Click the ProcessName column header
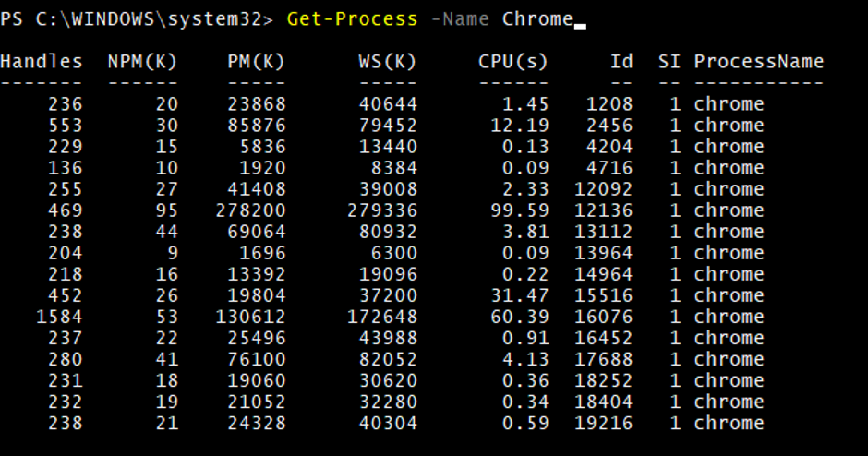 pos(759,62)
